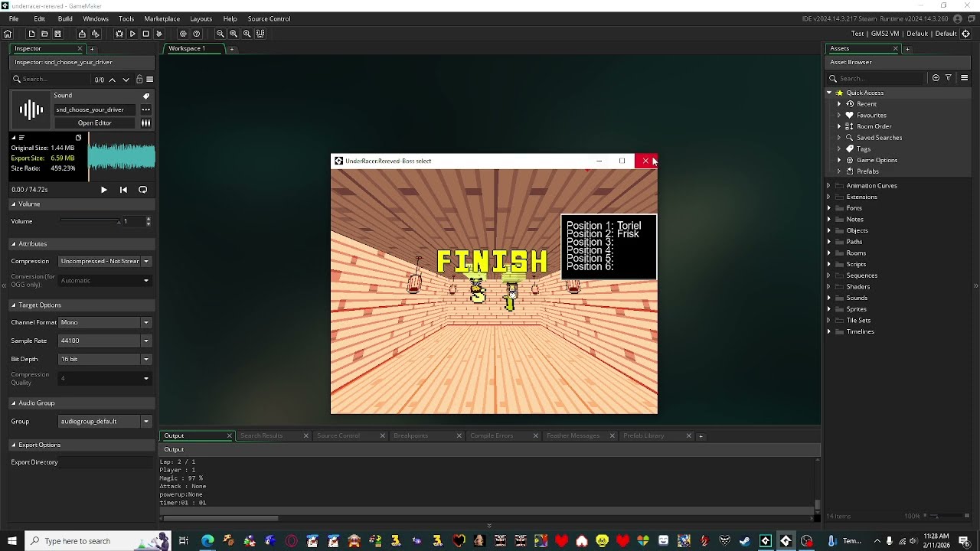Collapse the Target Options section
The image size is (980, 551).
click(x=13, y=305)
